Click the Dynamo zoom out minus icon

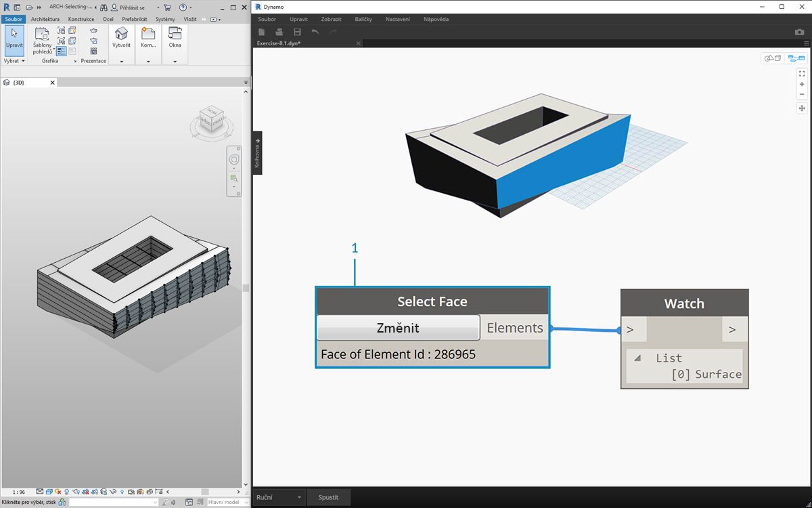click(x=802, y=94)
